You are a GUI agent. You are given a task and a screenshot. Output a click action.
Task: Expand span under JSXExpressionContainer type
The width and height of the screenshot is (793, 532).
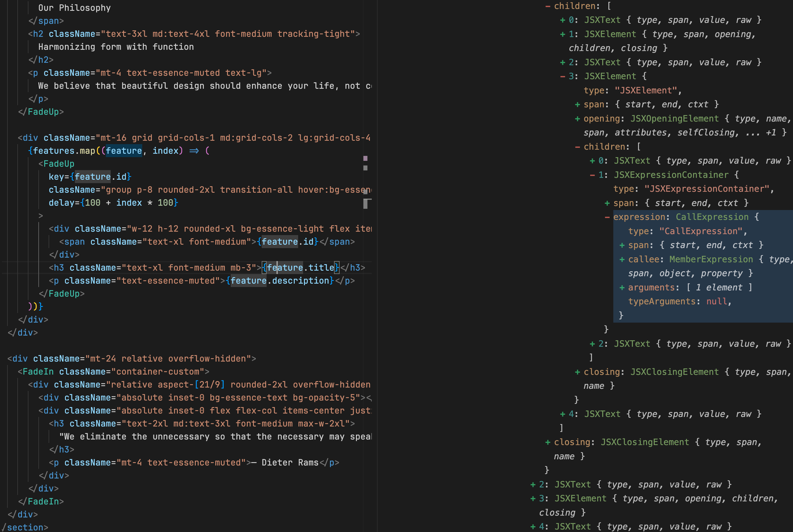tap(607, 203)
